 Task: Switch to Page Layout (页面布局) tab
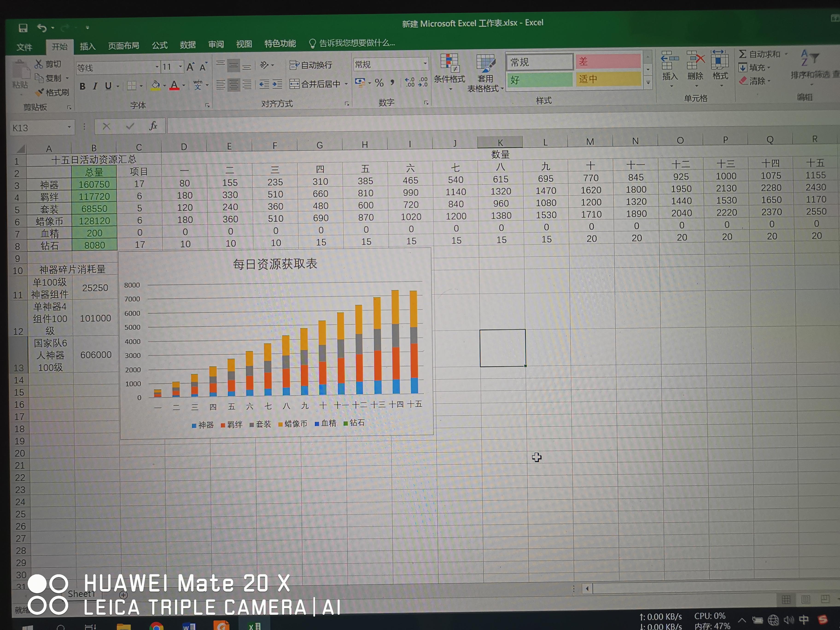coord(123,46)
